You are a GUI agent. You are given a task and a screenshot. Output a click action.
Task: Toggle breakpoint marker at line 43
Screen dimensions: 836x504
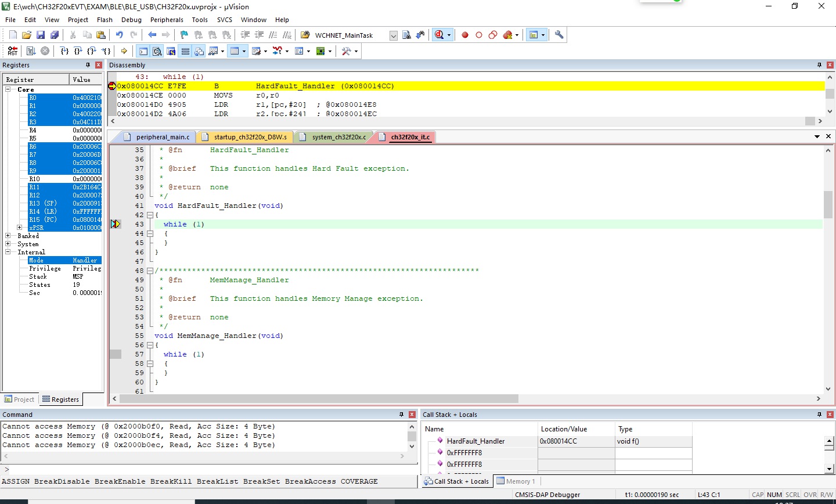[115, 224]
